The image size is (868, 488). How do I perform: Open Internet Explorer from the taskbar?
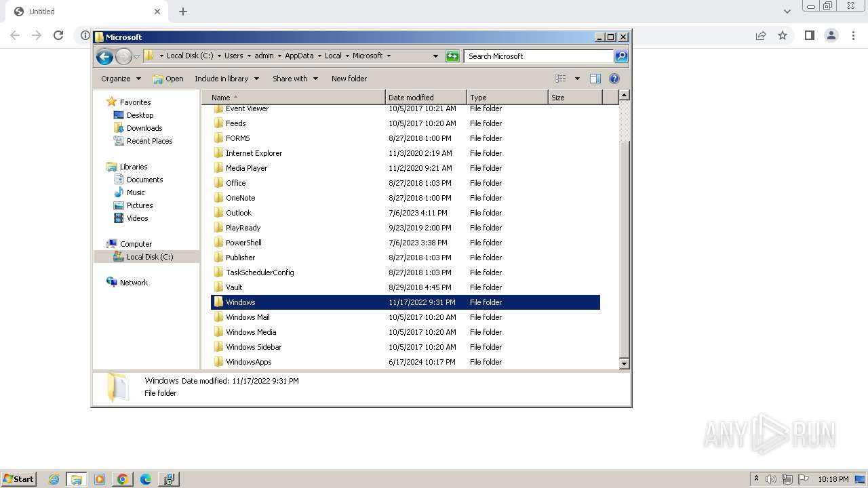click(54, 479)
